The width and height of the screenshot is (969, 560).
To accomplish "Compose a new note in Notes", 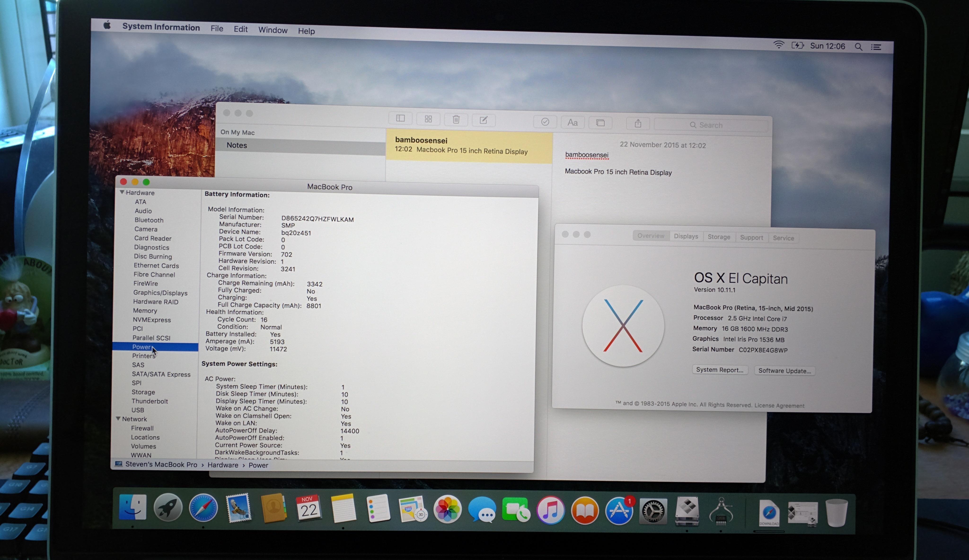I will point(483,120).
